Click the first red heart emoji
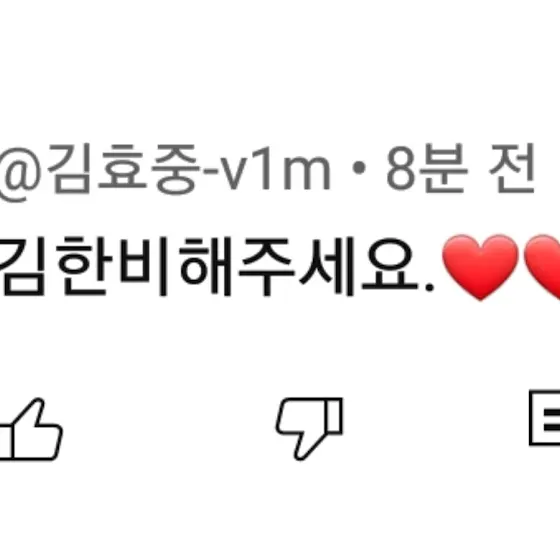 pyautogui.click(x=480, y=268)
